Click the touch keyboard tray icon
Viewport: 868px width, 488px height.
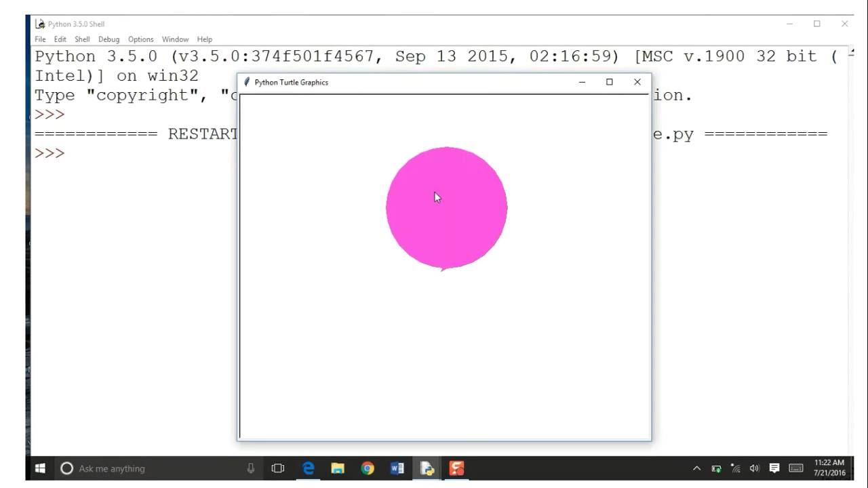tap(796, 468)
